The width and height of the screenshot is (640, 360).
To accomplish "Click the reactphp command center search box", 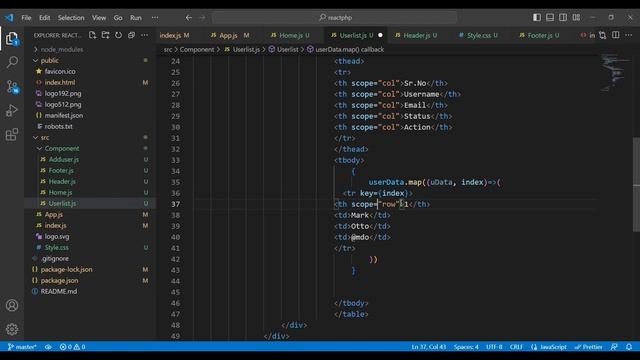I will click(335, 18).
